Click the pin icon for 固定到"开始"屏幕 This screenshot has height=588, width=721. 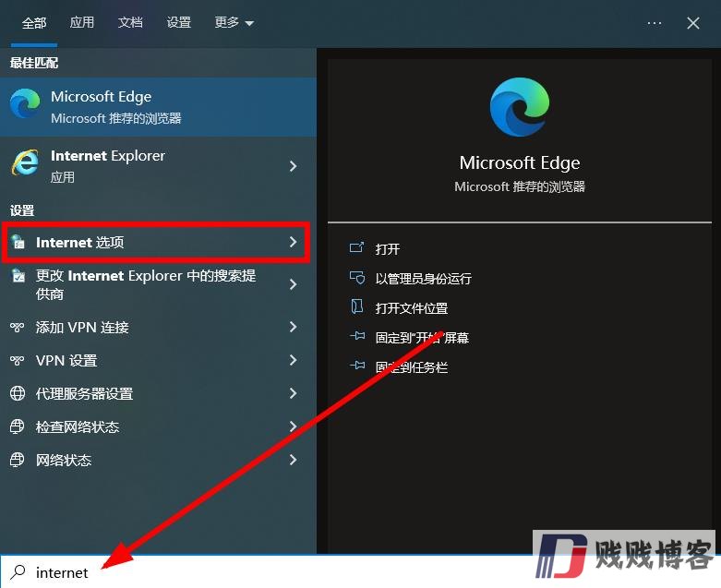coord(357,337)
